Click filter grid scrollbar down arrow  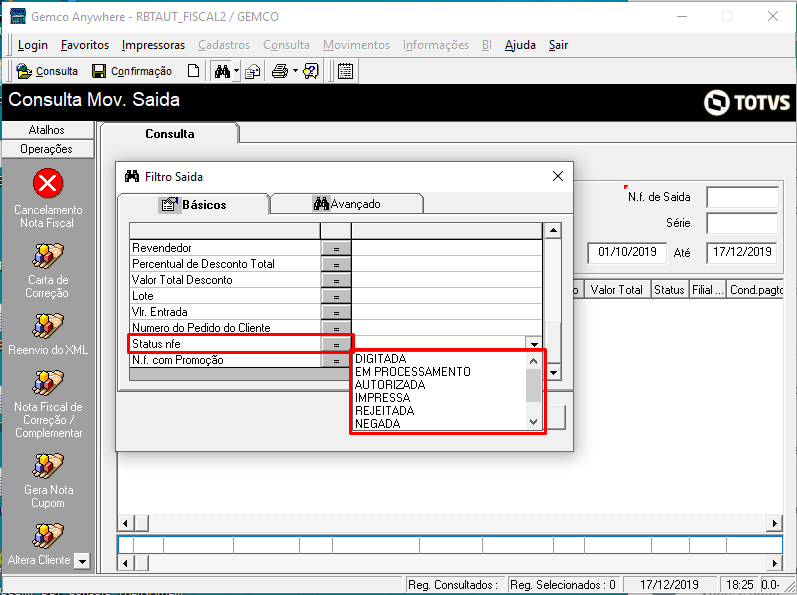(x=553, y=372)
